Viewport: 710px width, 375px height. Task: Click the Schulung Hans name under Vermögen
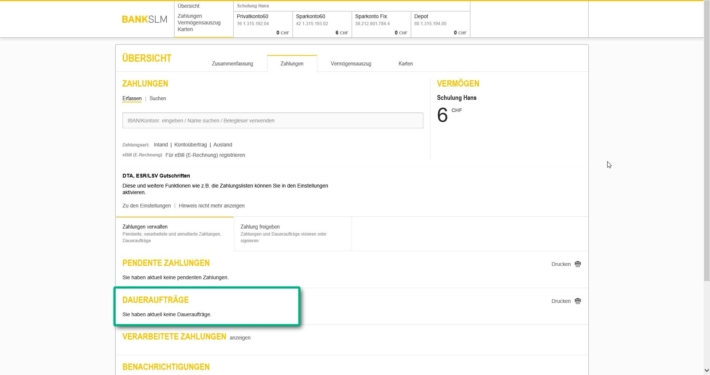(456, 98)
